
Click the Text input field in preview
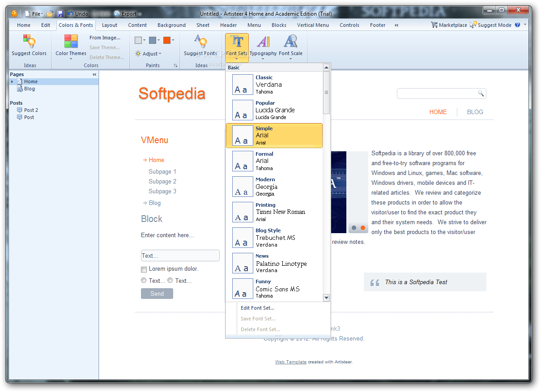pyautogui.click(x=180, y=256)
